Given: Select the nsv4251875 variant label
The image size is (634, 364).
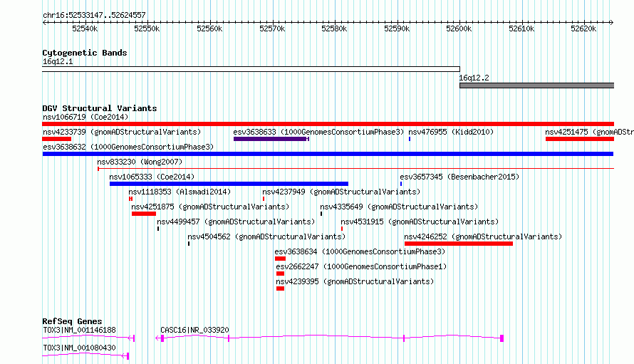Looking at the screenshot, I should [x=210, y=207].
